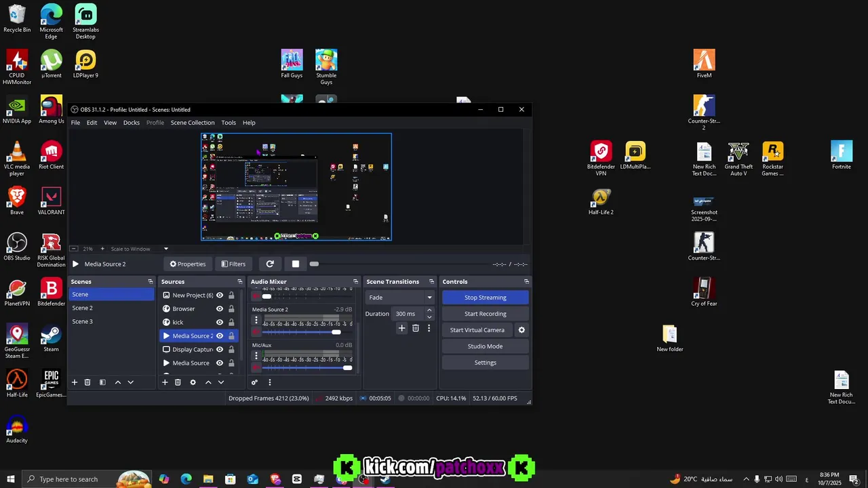Open the File menu
The height and width of the screenshot is (488, 868).
[x=75, y=123]
